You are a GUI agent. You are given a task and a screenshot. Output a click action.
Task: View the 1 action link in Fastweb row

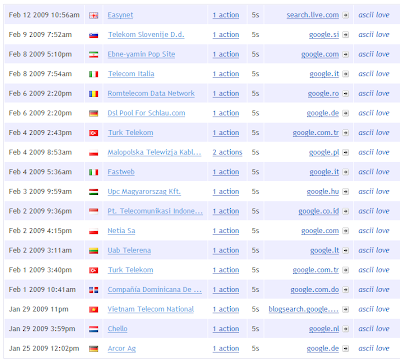(226, 172)
